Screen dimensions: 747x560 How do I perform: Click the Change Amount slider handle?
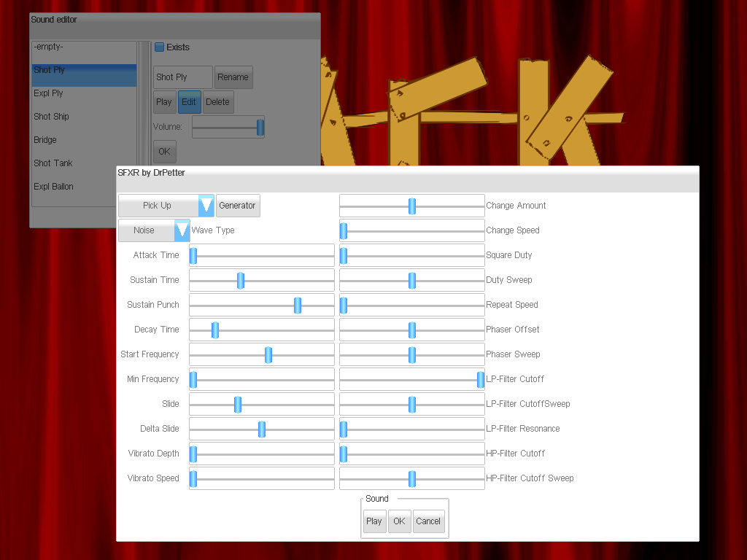click(x=412, y=206)
